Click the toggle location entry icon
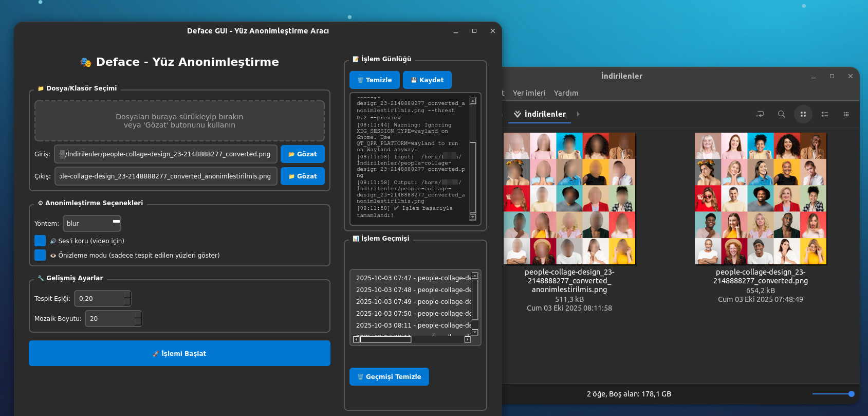This screenshot has width=868, height=416. click(760, 114)
